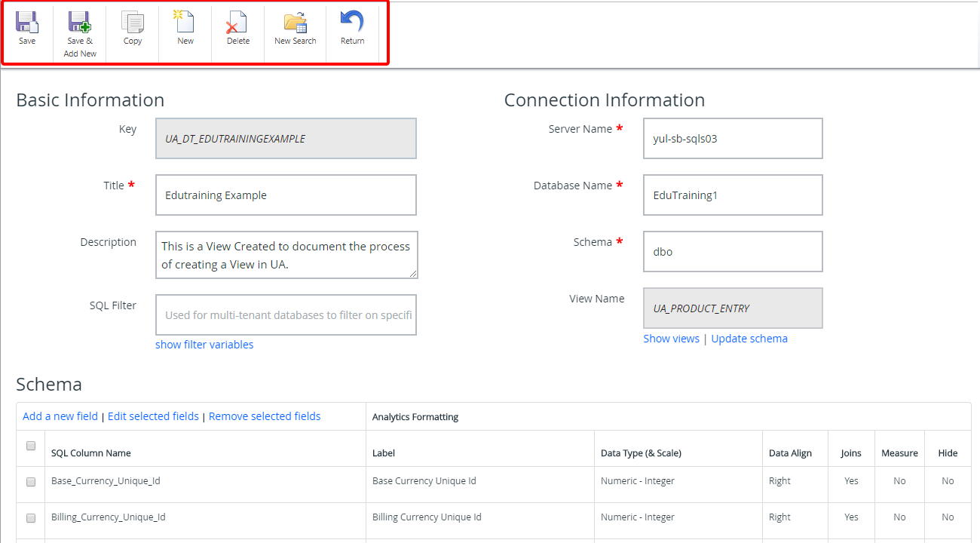980x543 pixels.
Task: Click the Return arrow icon
Action: 352,23
